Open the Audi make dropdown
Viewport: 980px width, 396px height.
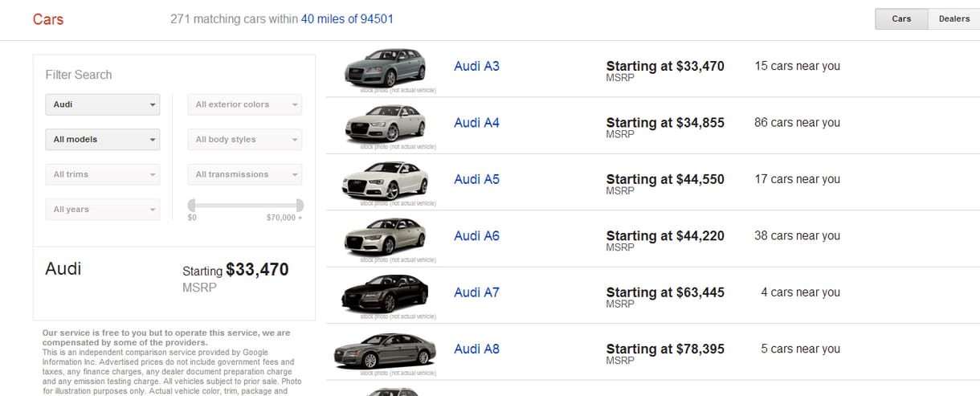[103, 104]
